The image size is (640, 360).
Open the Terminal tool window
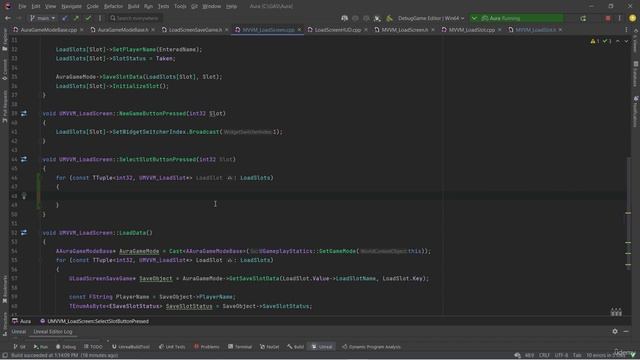[x=240, y=347]
